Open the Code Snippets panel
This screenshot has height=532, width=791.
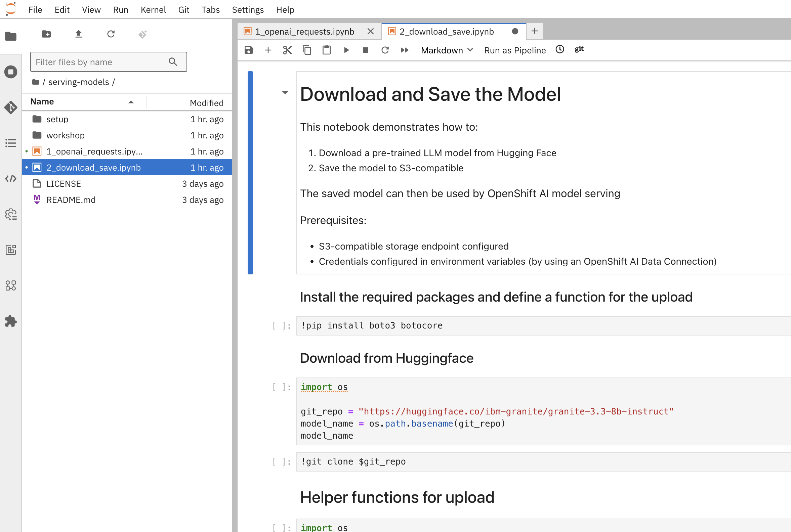click(11, 178)
